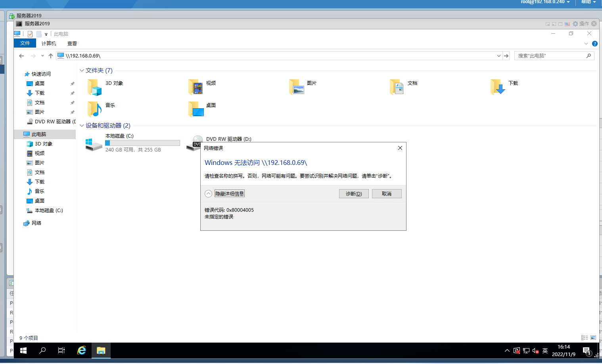Open the Customize Quick Access Toolbar arrow
Screen dimensions: 602x364
(46, 34)
